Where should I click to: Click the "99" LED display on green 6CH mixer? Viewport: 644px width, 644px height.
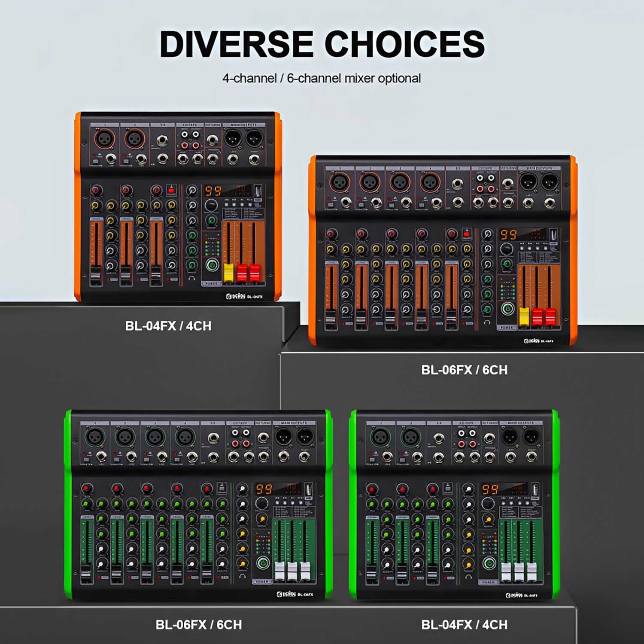pyautogui.click(x=264, y=489)
